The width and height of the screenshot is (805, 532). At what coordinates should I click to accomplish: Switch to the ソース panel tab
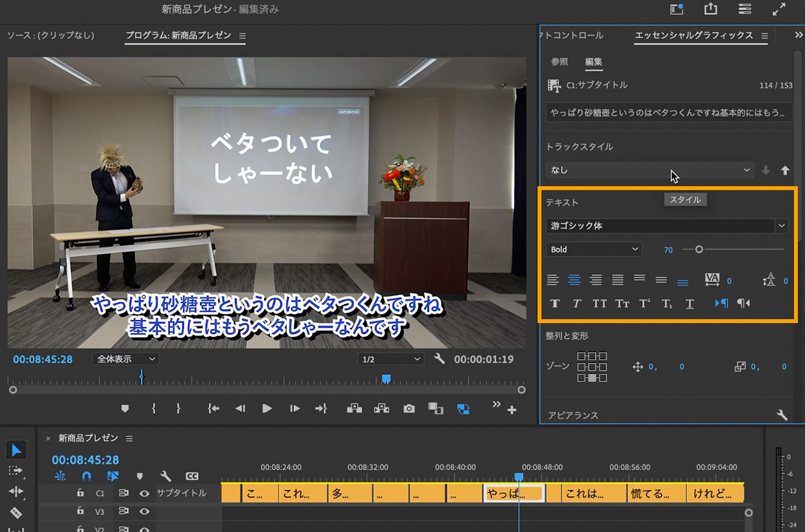pos(51,35)
